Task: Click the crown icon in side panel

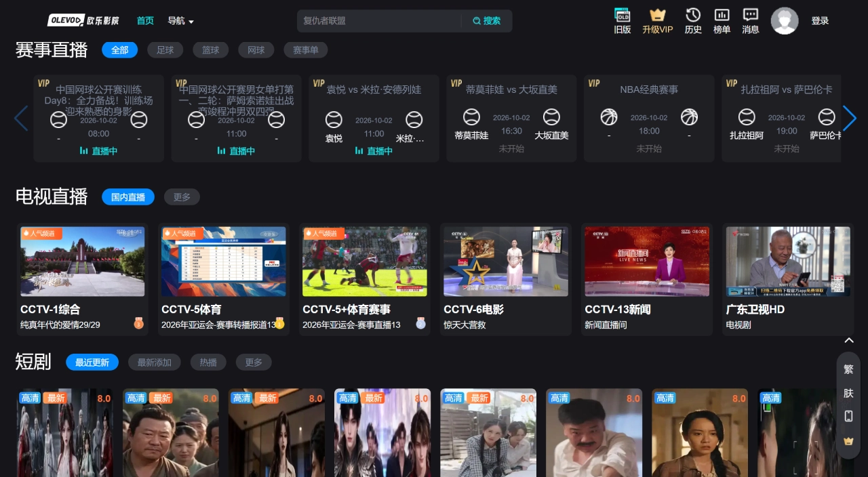Action: click(x=848, y=441)
